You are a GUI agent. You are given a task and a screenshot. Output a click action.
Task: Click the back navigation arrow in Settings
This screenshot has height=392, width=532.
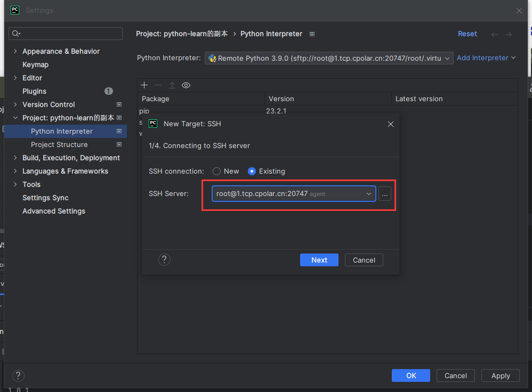(495, 34)
